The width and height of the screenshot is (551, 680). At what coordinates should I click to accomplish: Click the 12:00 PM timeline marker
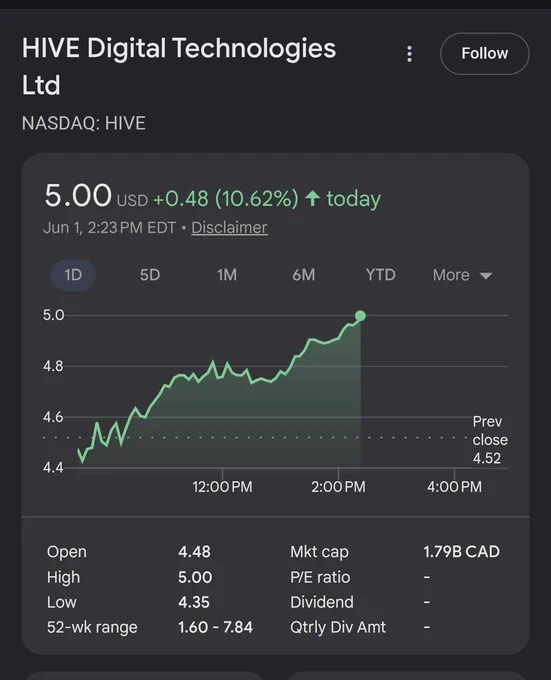point(222,487)
